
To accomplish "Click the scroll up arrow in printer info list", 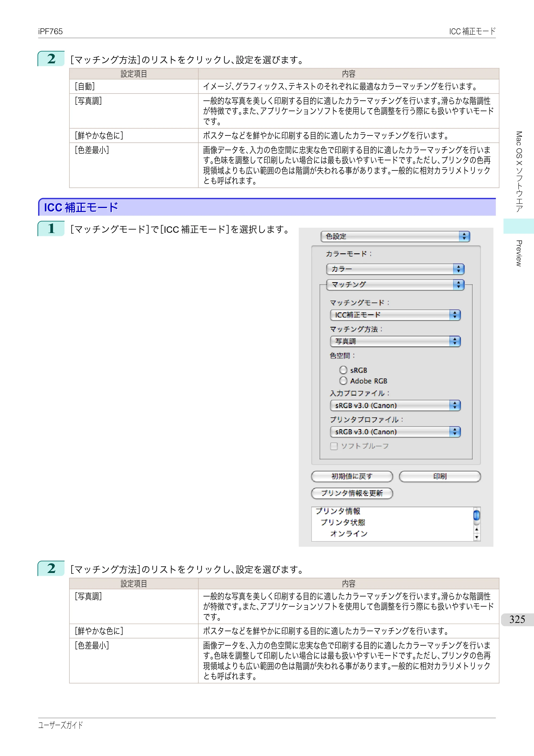I will [x=476, y=529].
